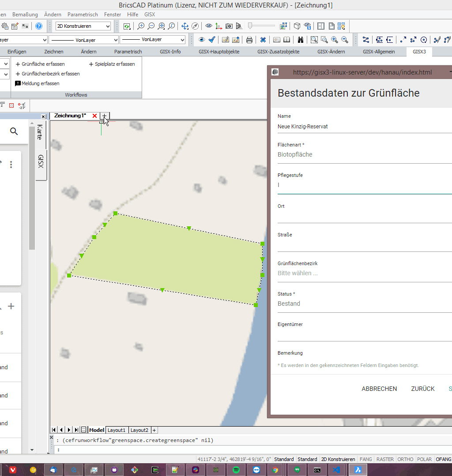
Task: Toggle FANG snap mode in the status bar
Action: pyautogui.click(x=365, y=459)
